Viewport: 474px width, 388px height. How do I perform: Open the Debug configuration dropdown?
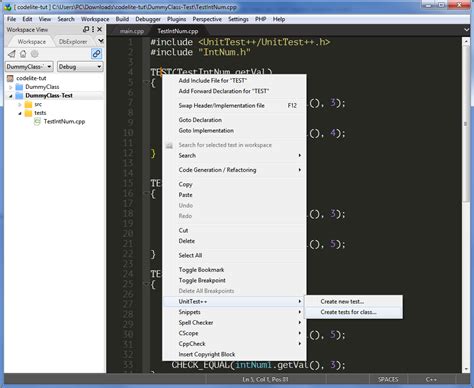(x=80, y=67)
